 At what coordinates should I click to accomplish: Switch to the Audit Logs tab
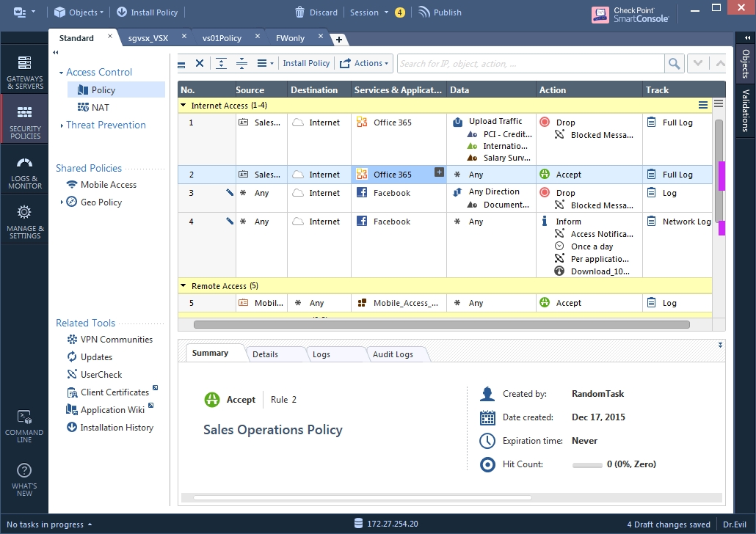click(x=393, y=354)
